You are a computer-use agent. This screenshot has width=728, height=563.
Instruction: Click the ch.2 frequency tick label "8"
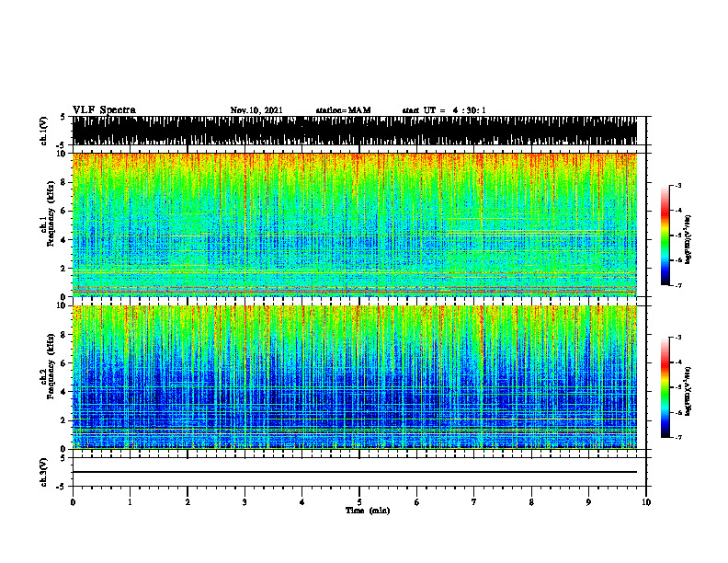click(64, 335)
